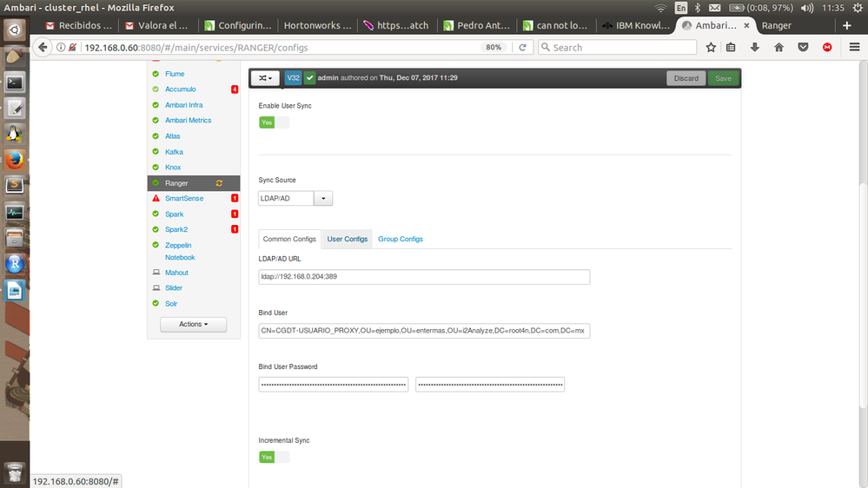Open system monitor launcher icon
This screenshot has height=488, width=868.
(x=15, y=213)
